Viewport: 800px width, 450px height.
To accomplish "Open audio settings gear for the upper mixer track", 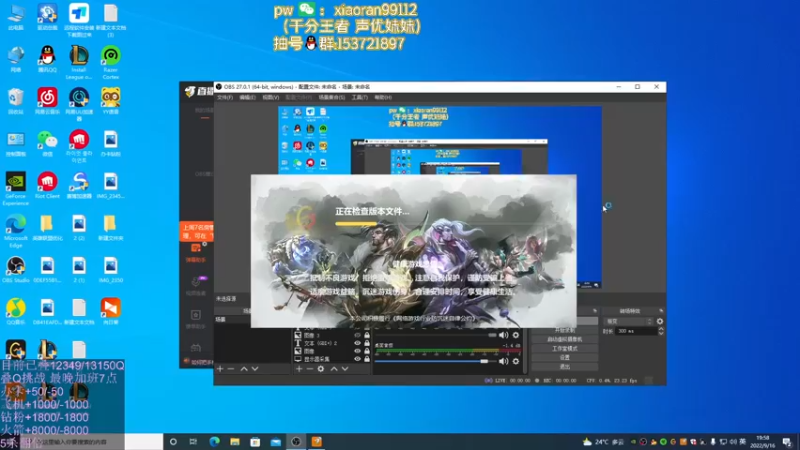I will coord(516,335).
